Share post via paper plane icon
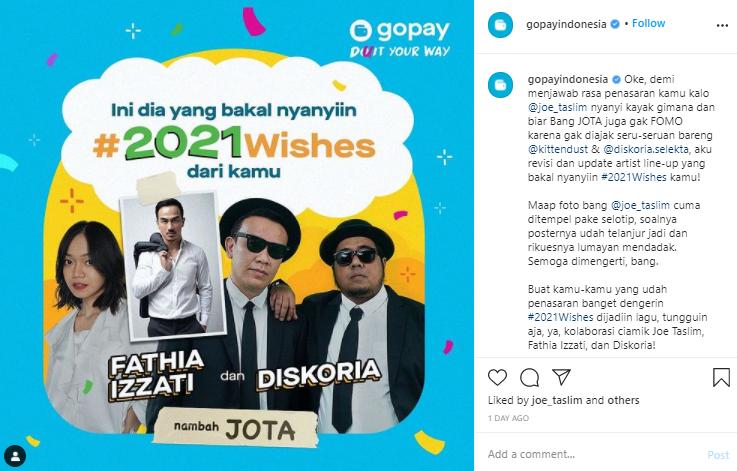Viewport: 737px width, 471px height. tap(561, 377)
